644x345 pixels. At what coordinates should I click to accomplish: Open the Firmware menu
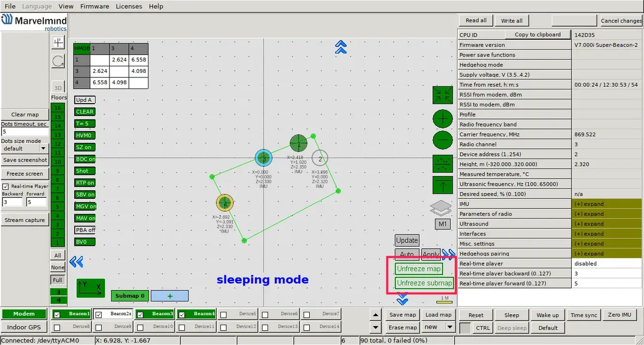coord(94,6)
